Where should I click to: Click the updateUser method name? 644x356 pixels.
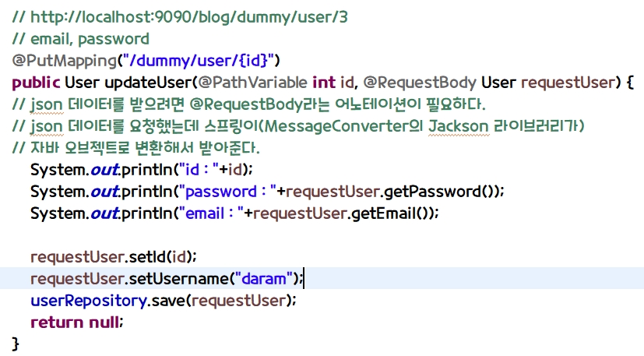(x=148, y=83)
